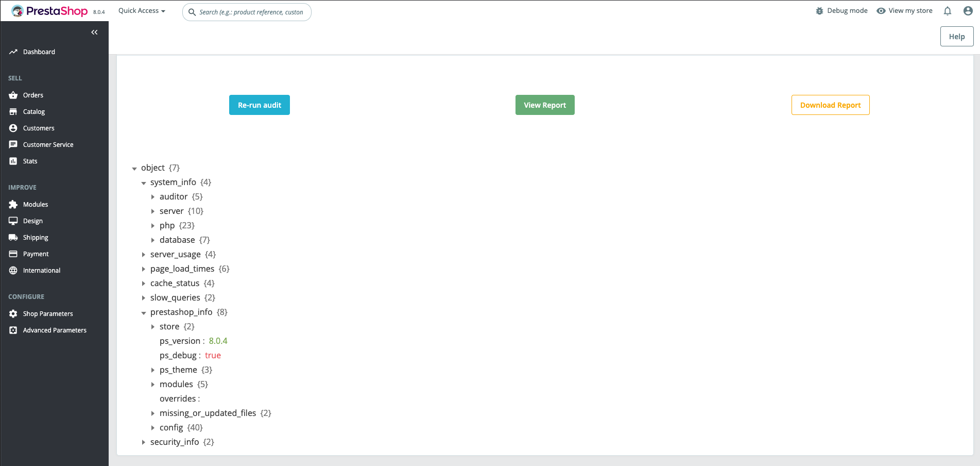
Task: Open the Quick Access dropdown
Action: (x=141, y=10)
